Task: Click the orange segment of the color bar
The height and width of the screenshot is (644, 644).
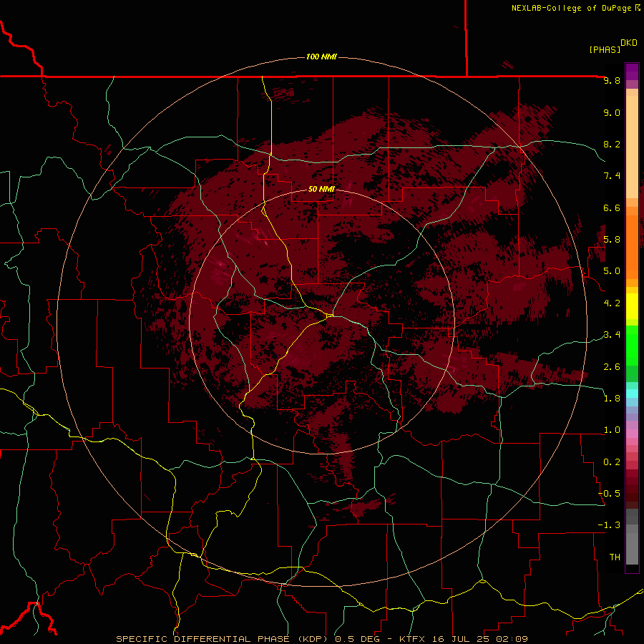Action: pyautogui.click(x=632, y=246)
